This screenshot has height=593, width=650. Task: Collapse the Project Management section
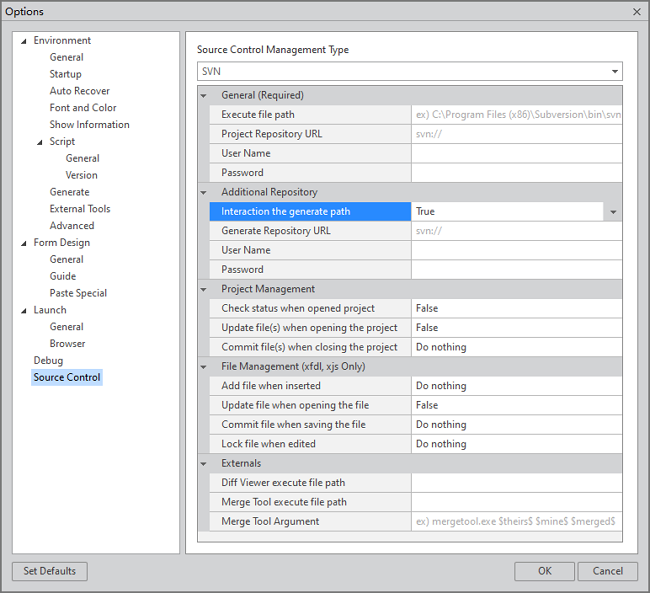[x=204, y=289]
